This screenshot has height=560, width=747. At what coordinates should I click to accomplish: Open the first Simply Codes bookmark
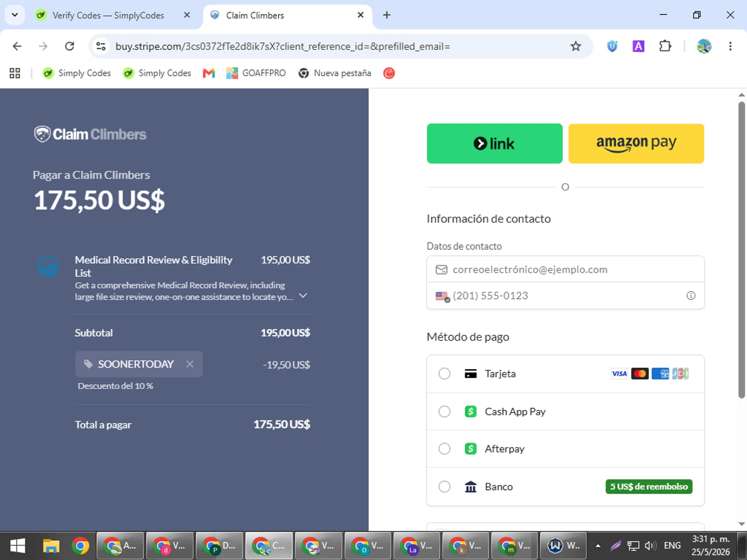(77, 73)
